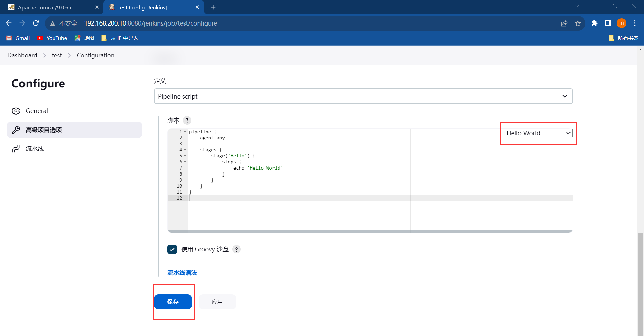
Task: Close the test Config Jenkins tab
Action: click(x=197, y=7)
